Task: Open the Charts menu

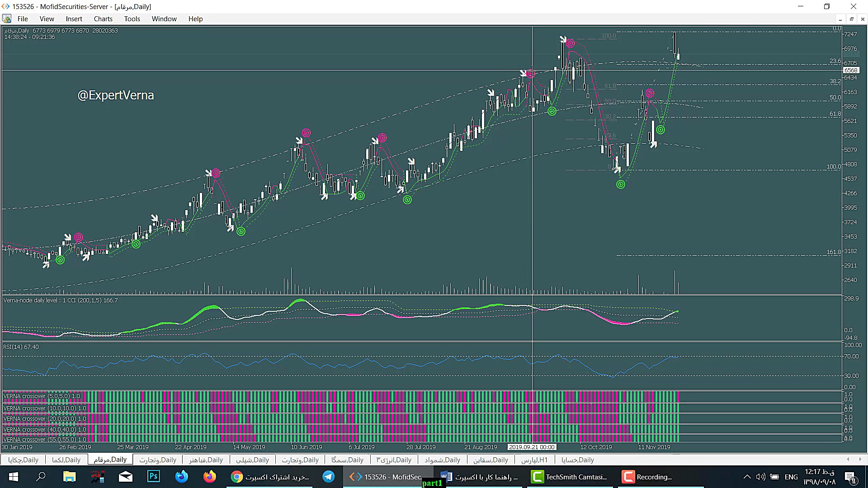Action: [103, 19]
